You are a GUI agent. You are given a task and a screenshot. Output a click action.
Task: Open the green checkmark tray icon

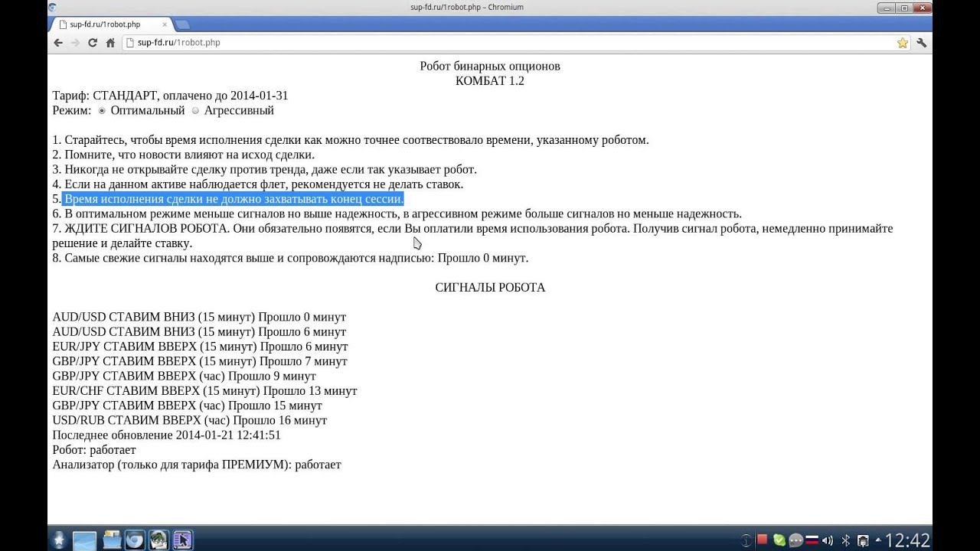pos(779,540)
